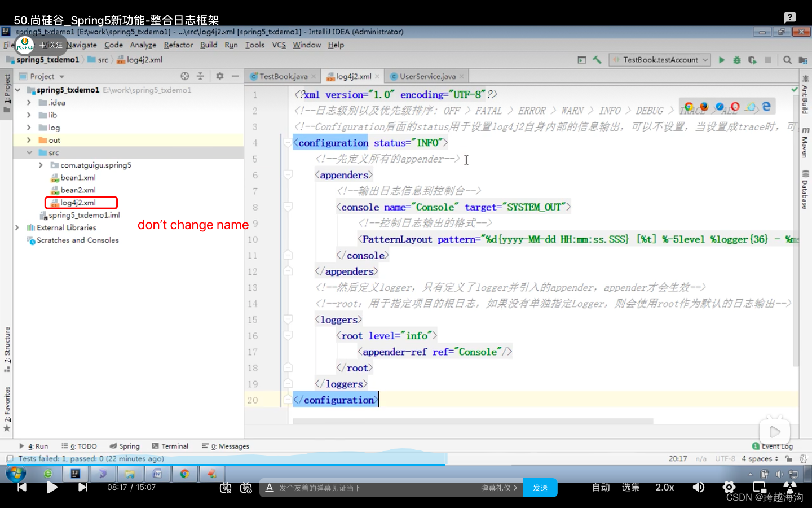Preview XML in Opera browser icon

[735, 107]
